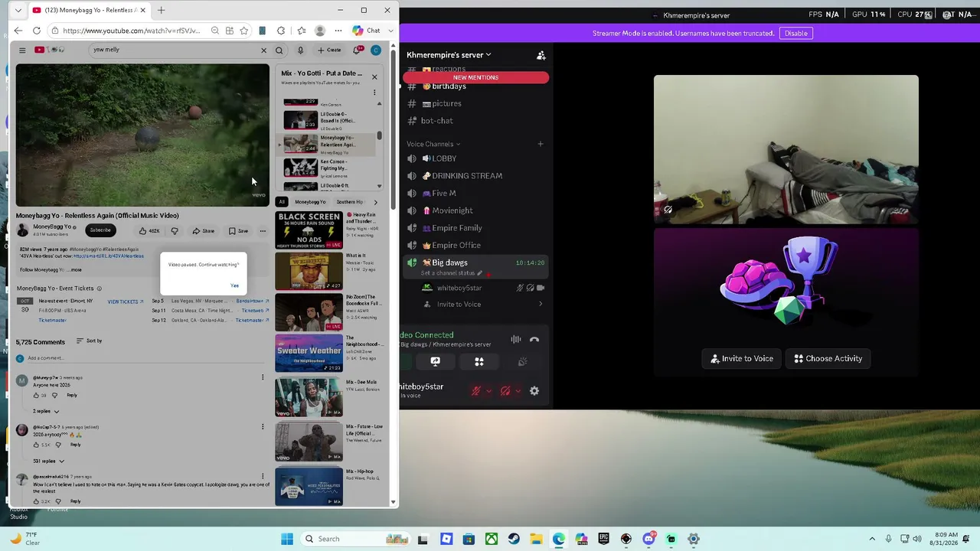
Task: Collapse the Voice Channels category
Action: (x=433, y=144)
